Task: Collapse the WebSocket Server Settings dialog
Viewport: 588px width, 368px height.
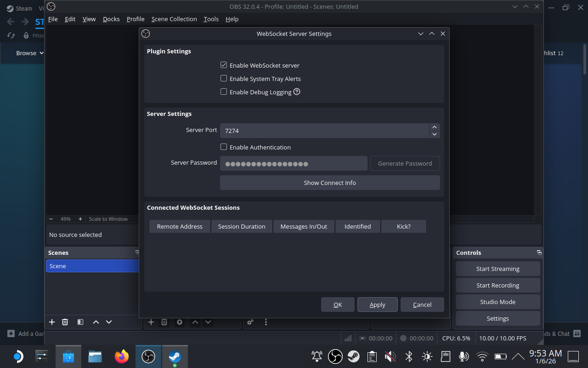Action: [x=421, y=34]
